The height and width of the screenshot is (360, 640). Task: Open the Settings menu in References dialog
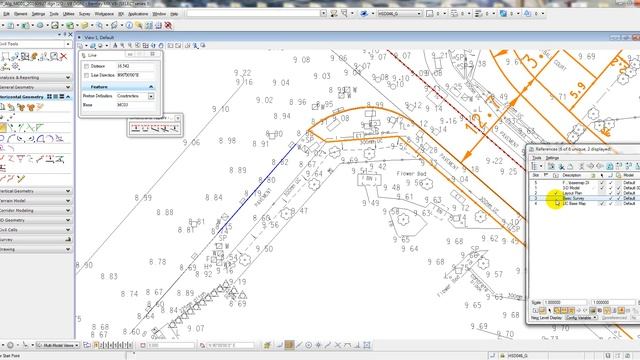pyautogui.click(x=552, y=158)
